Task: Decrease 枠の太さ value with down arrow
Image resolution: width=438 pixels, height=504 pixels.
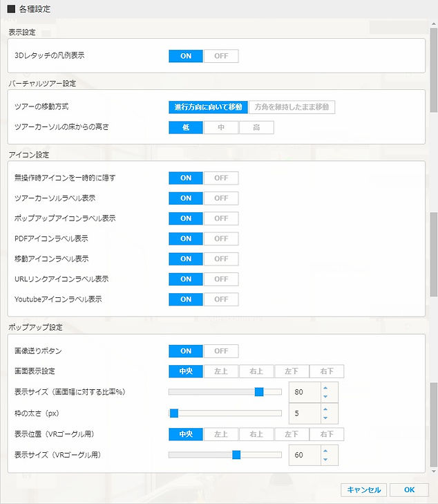Action: click(326, 418)
